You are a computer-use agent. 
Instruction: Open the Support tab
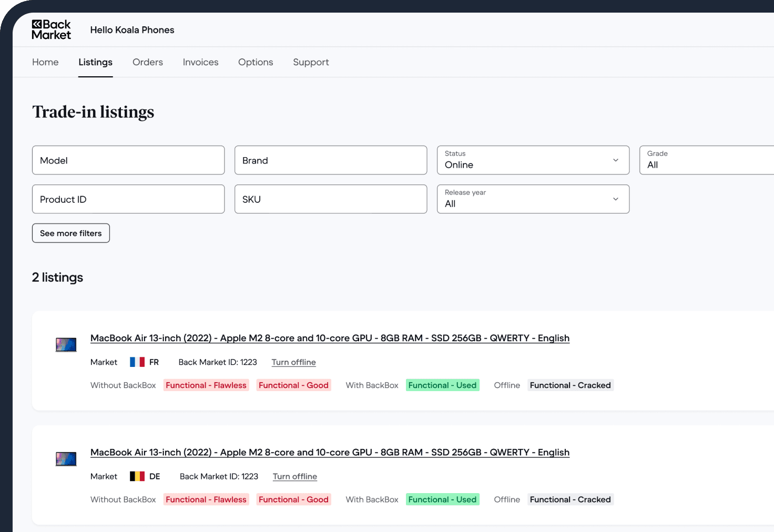311,62
